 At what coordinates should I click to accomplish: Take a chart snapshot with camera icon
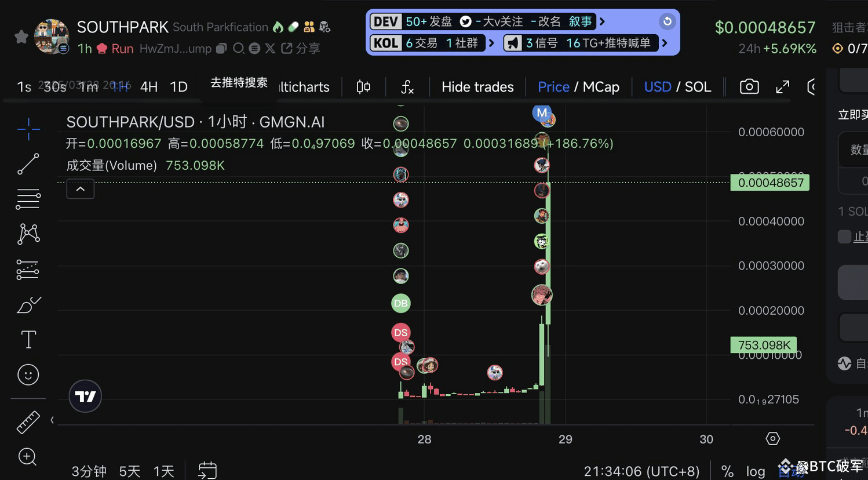[749, 87]
